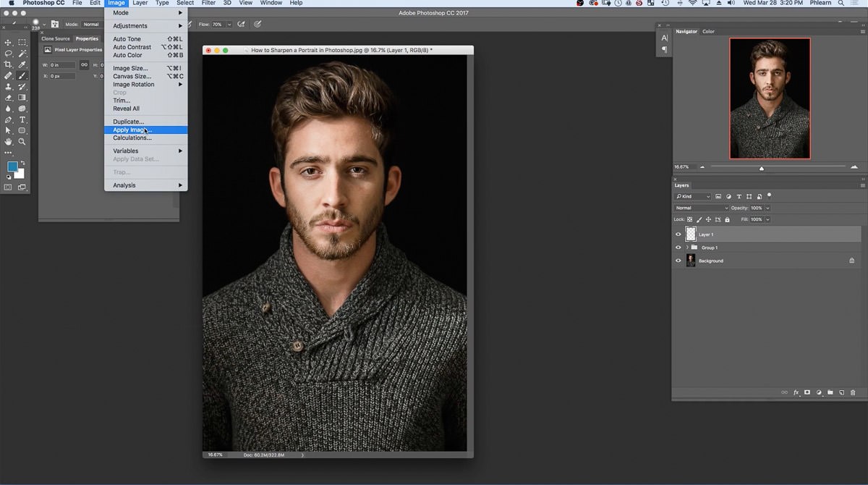Select the Eyedropper tool
The height and width of the screenshot is (485, 868).
pyautogui.click(x=22, y=64)
